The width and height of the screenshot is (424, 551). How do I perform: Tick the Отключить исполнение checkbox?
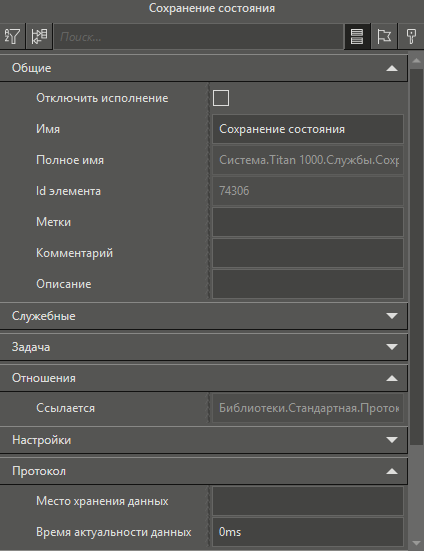click(x=221, y=98)
